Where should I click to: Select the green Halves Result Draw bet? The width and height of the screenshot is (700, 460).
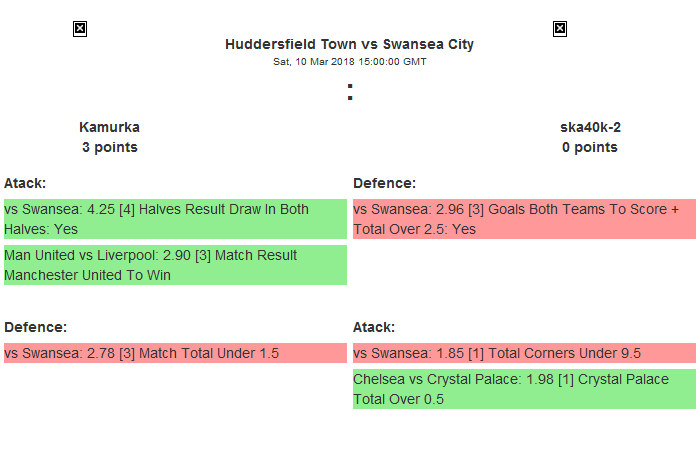click(x=175, y=219)
